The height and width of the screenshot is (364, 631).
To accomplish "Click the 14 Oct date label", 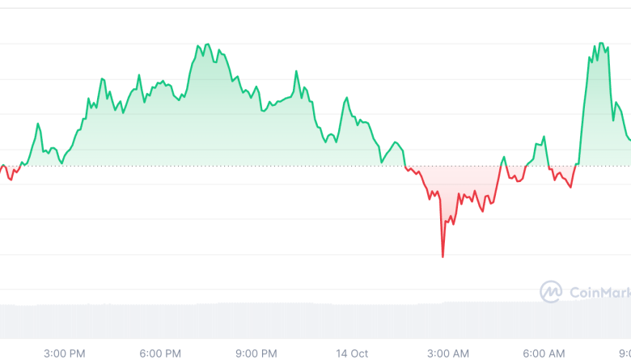I will (x=352, y=353).
